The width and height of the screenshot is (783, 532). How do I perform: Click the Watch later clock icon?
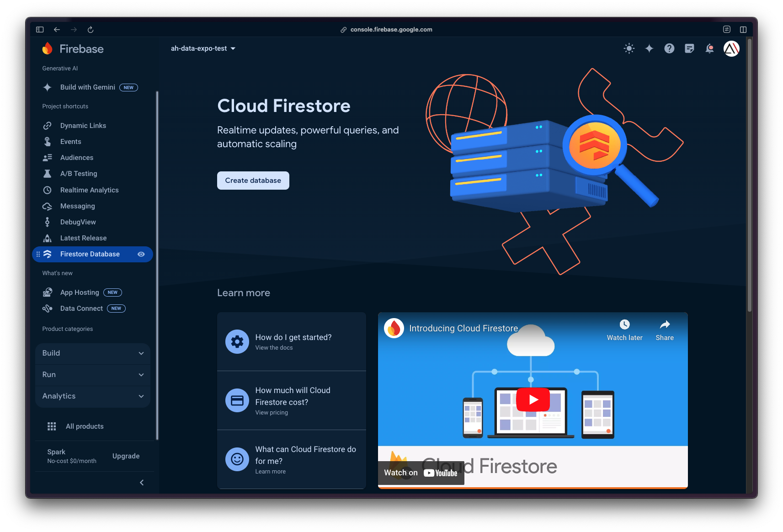click(x=624, y=325)
